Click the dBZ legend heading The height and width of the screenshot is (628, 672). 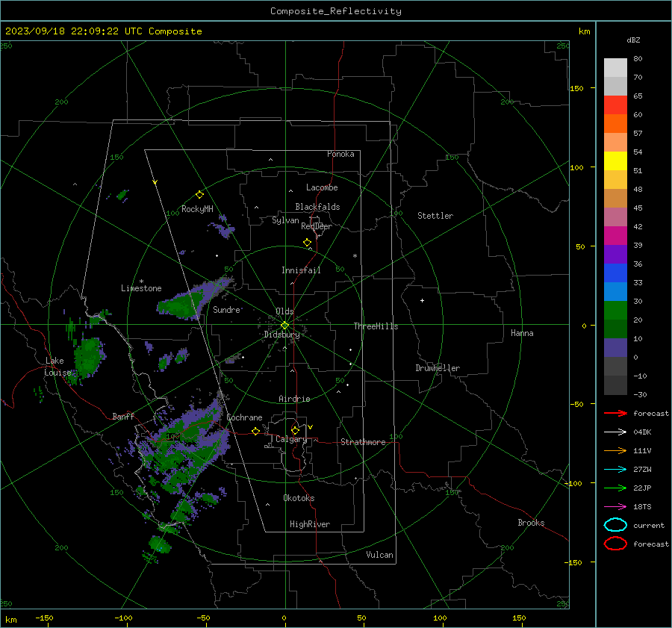pyautogui.click(x=633, y=40)
